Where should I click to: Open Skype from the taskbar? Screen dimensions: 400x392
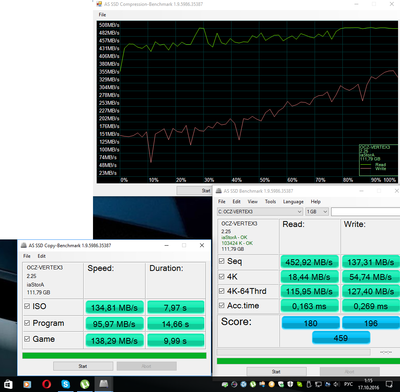coord(66,384)
